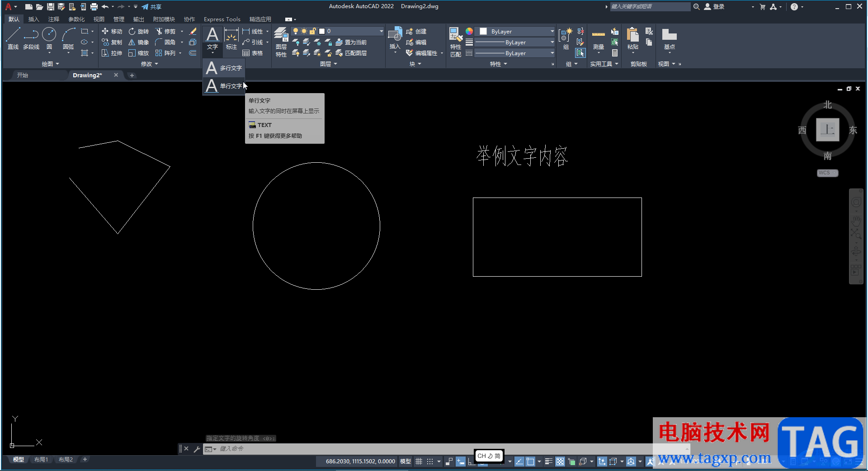The height and width of the screenshot is (471, 868).
Task: Toggle ortho mode in status bar
Action: 471,462
